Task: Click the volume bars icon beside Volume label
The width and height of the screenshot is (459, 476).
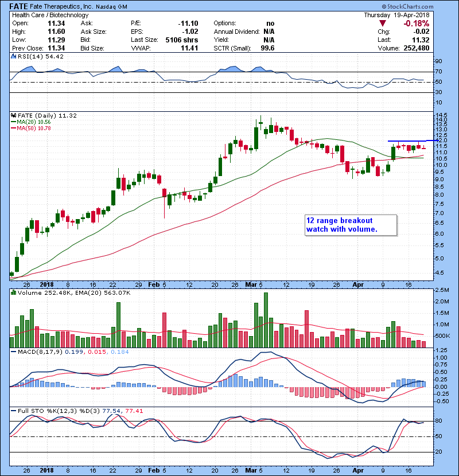Action: click(x=13, y=292)
